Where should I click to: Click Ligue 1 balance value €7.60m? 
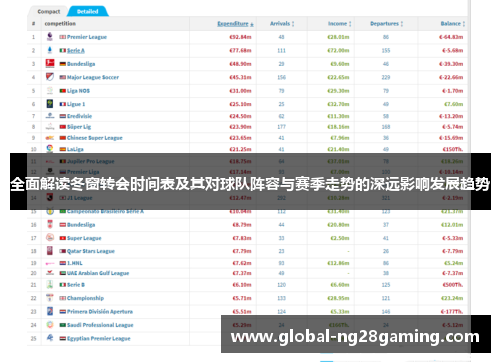pos(453,104)
